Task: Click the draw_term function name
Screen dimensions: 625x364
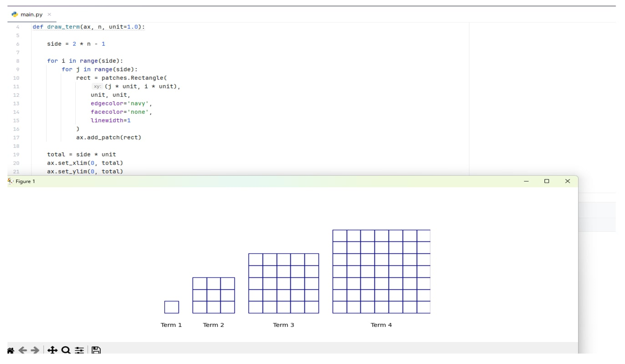Action: (63, 27)
